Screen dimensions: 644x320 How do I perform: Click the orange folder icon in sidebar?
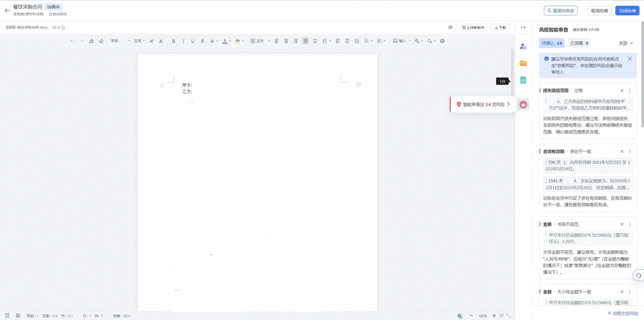[x=523, y=63]
